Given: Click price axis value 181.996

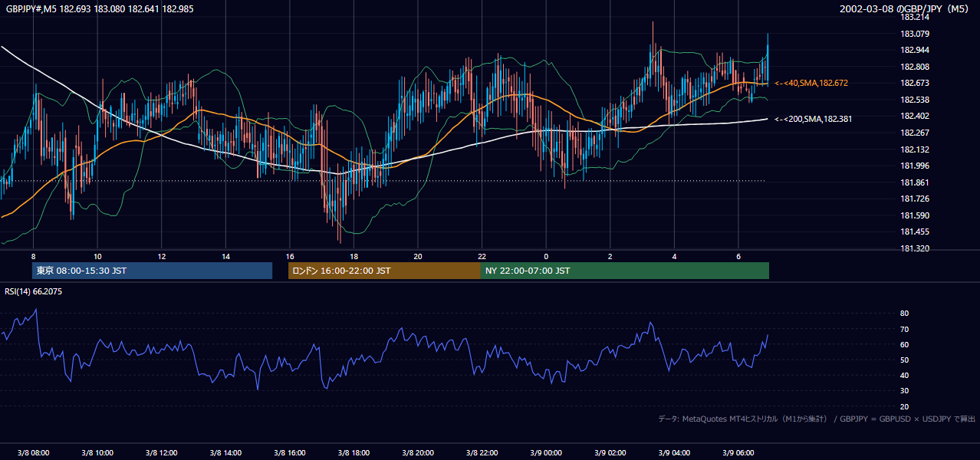Looking at the screenshot, I should click(x=914, y=166).
